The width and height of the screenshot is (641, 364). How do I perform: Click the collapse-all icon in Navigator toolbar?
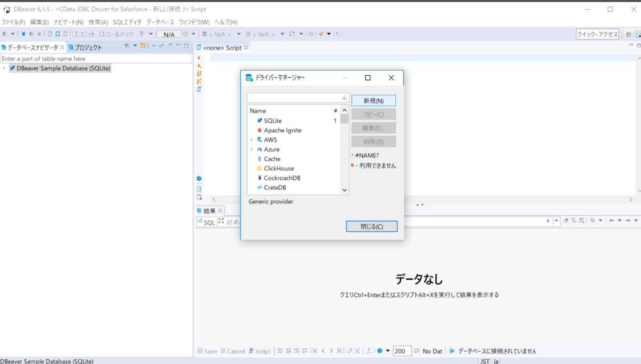[153, 45]
